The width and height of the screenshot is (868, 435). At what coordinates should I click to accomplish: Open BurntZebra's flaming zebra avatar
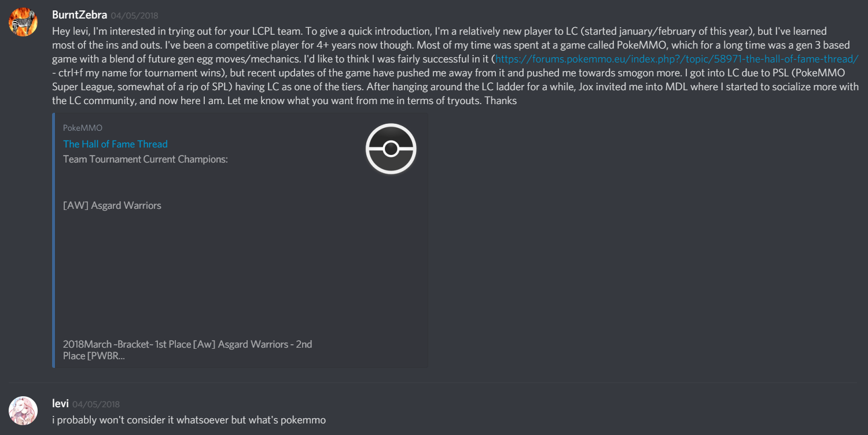point(23,22)
